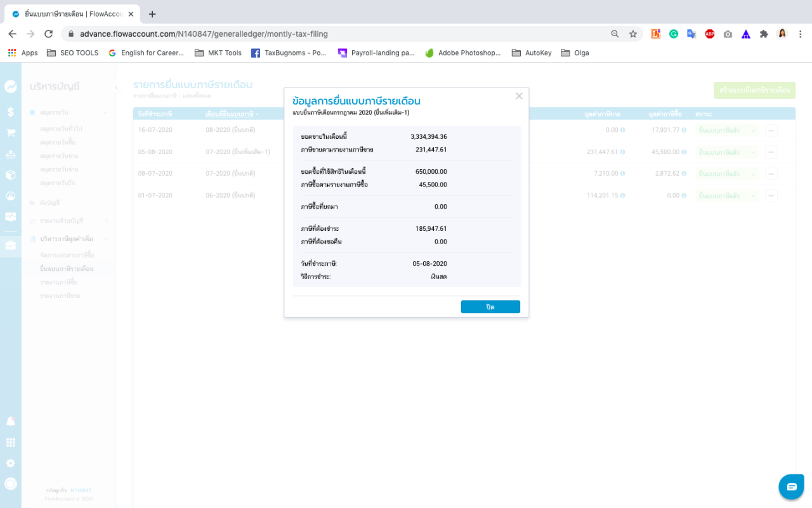Select the briefcase accounting icon
This screenshot has height=508, width=812.
pyautogui.click(x=11, y=245)
